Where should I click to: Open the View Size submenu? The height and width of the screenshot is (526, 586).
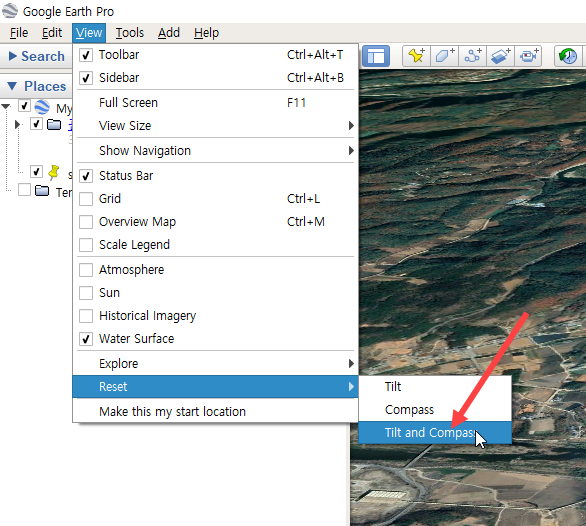tap(215, 126)
